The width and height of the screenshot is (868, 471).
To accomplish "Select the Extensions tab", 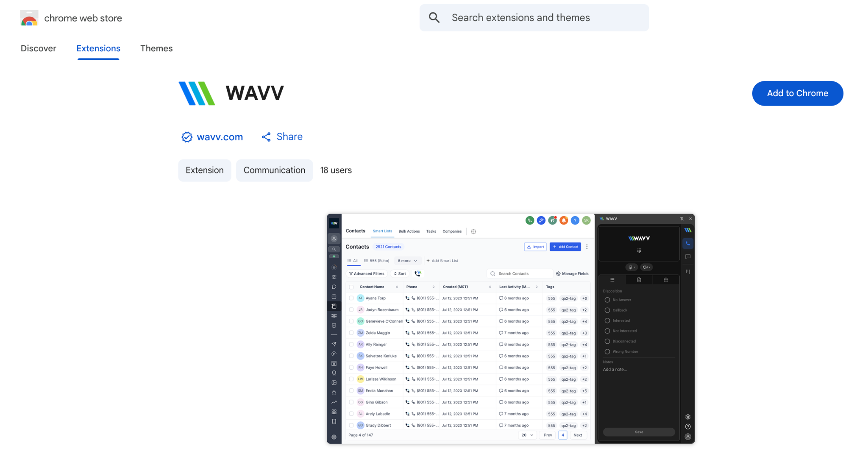I will (98, 48).
